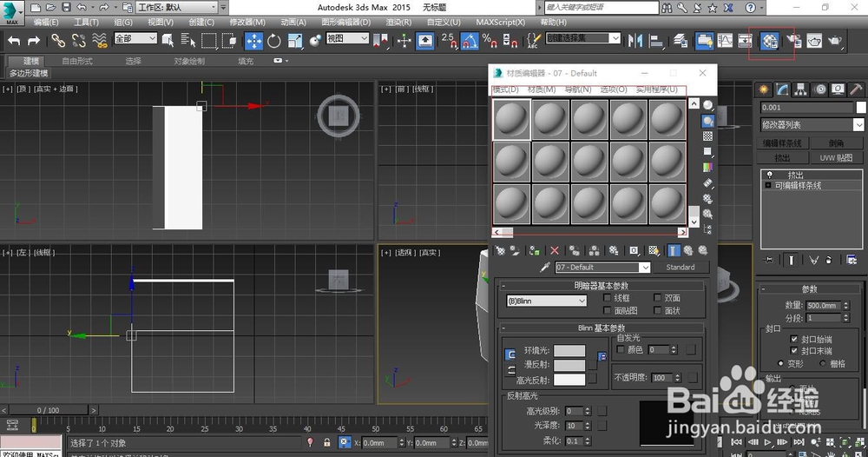This screenshot has width=868, height=457.
Task: Click Assign Material to Selection icon
Action: tap(534, 251)
